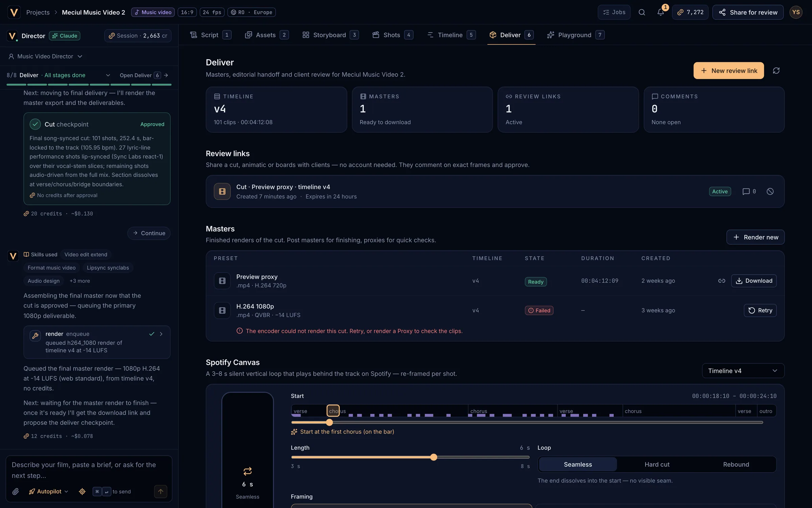
Task: Open the Shots tab
Action: click(392, 35)
